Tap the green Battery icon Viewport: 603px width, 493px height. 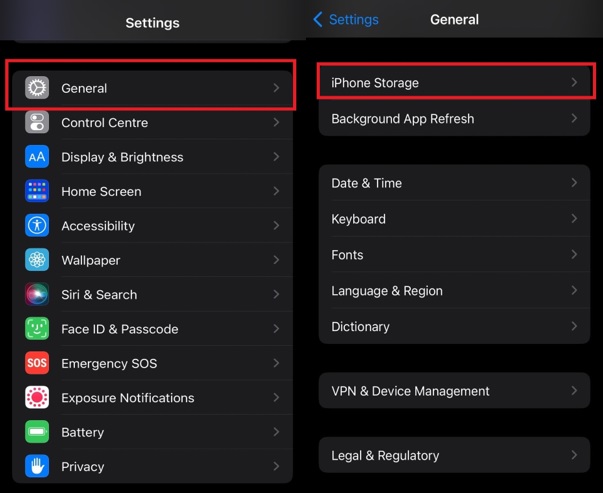point(37,432)
